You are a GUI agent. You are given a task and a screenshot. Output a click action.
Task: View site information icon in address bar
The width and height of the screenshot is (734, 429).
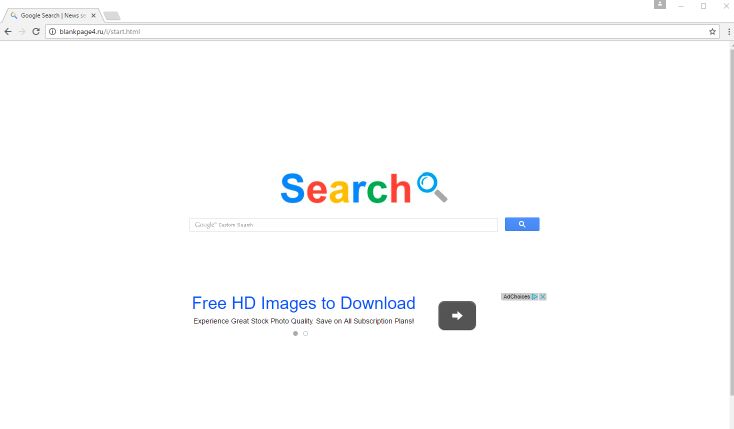(x=52, y=31)
